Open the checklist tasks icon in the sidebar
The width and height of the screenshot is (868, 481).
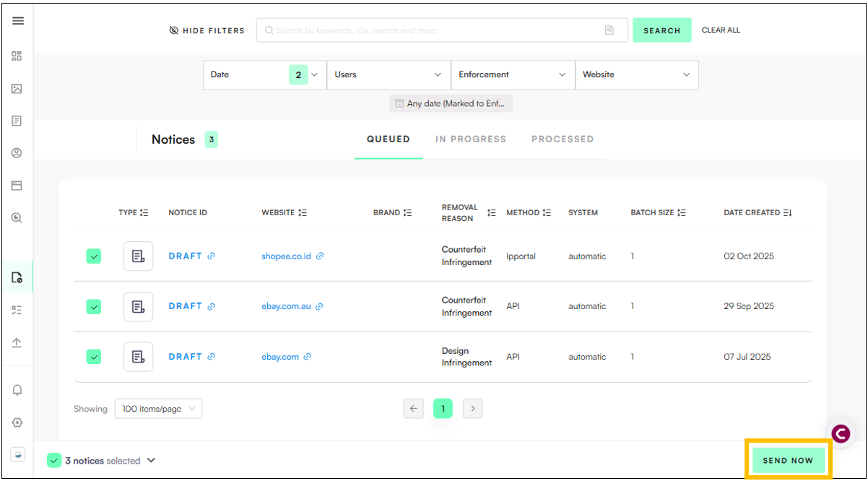pyautogui.click(x=17, y=310)
